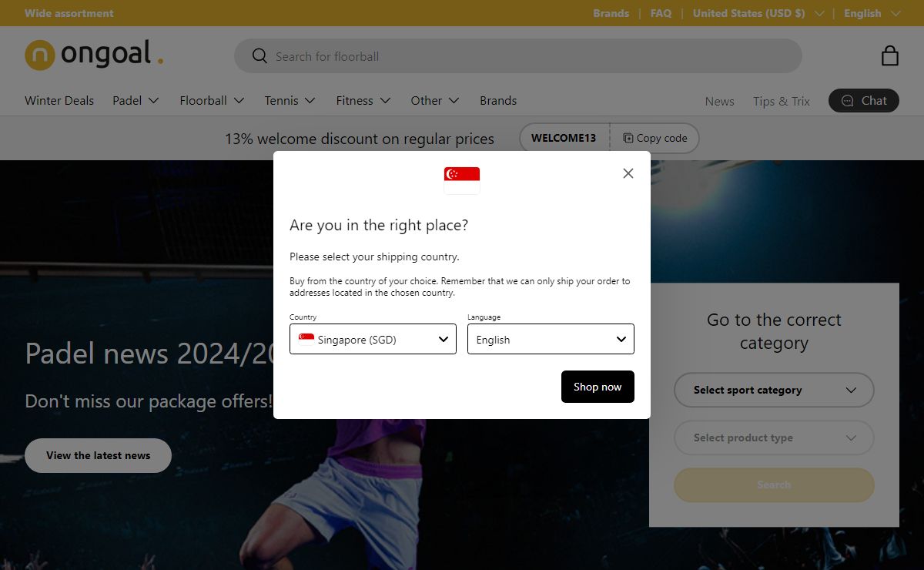Expand the Floorball menu

(212, 101)
